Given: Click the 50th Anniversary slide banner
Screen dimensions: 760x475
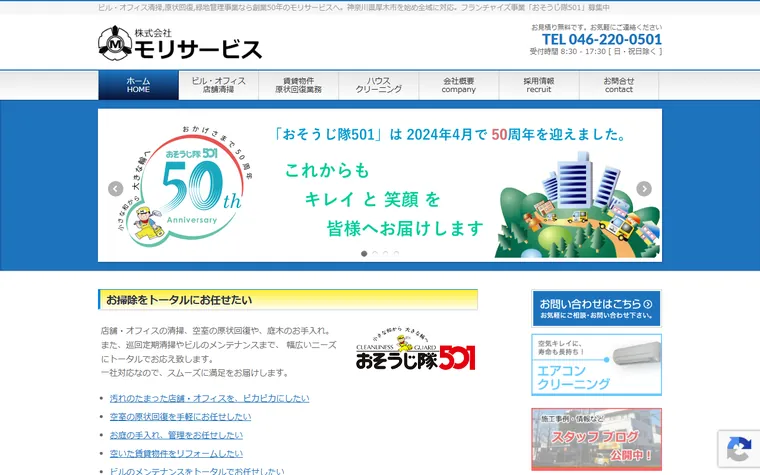Looking at the screenshot, I should (x=380, y=185).
